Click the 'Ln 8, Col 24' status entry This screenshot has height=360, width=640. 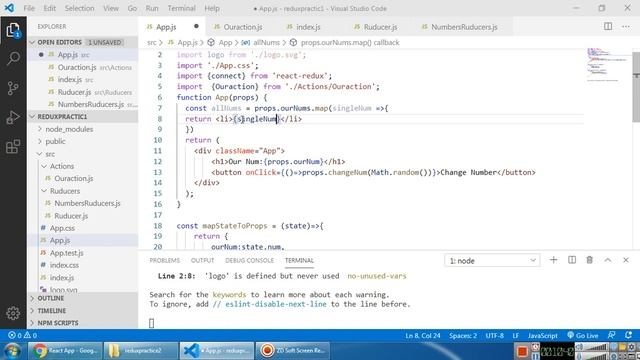[423, 335]
